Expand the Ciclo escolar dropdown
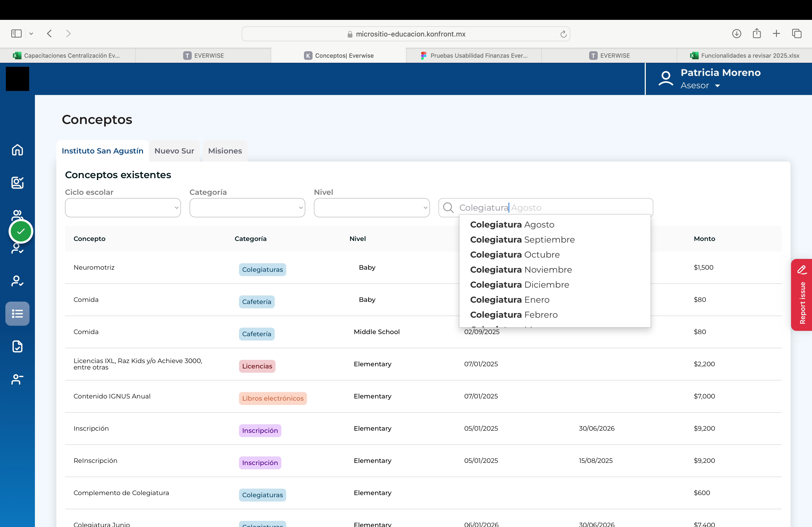 click(x=123, y=207)
